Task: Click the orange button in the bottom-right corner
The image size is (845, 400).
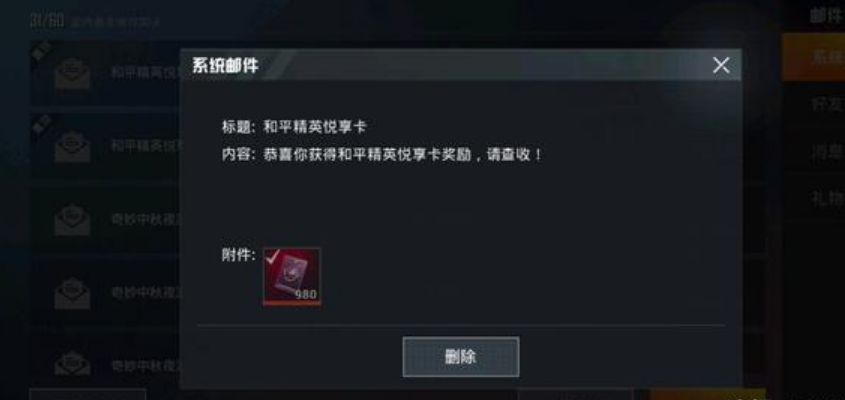Action: tap(708, 394)
